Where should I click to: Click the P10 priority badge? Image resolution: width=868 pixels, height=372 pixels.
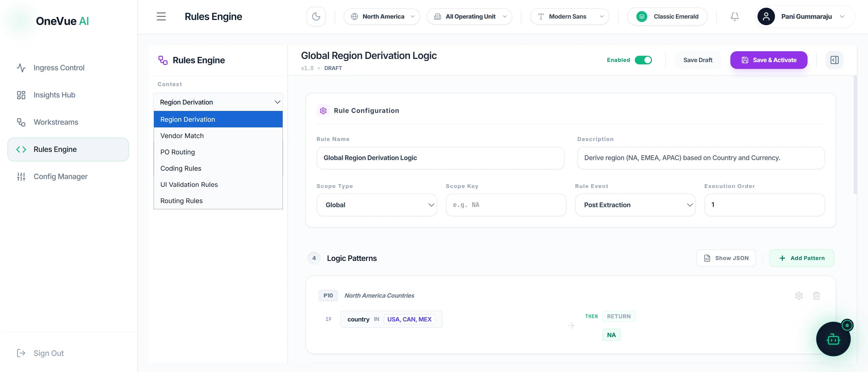tap(328, 295)
